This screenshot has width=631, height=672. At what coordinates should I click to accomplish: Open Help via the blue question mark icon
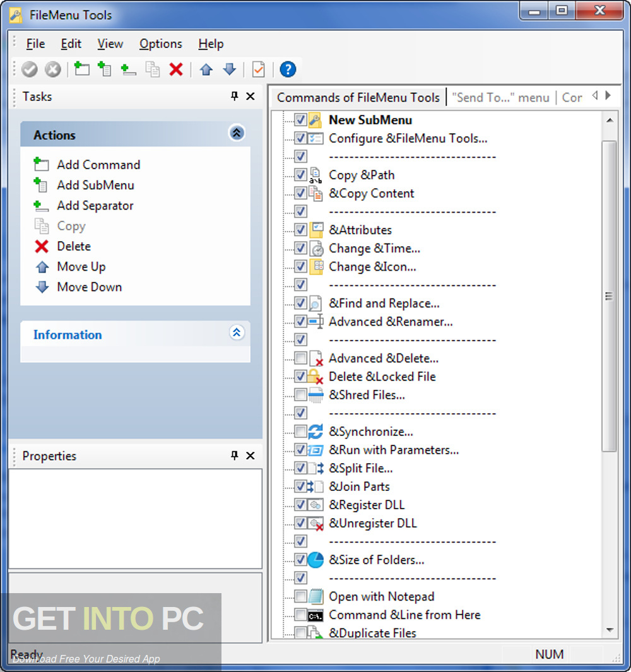(288, 69)
